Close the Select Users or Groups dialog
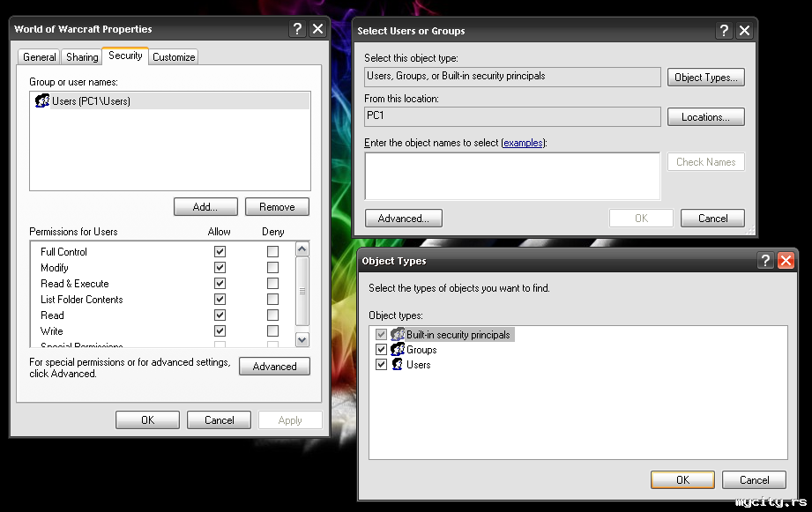 744,31
